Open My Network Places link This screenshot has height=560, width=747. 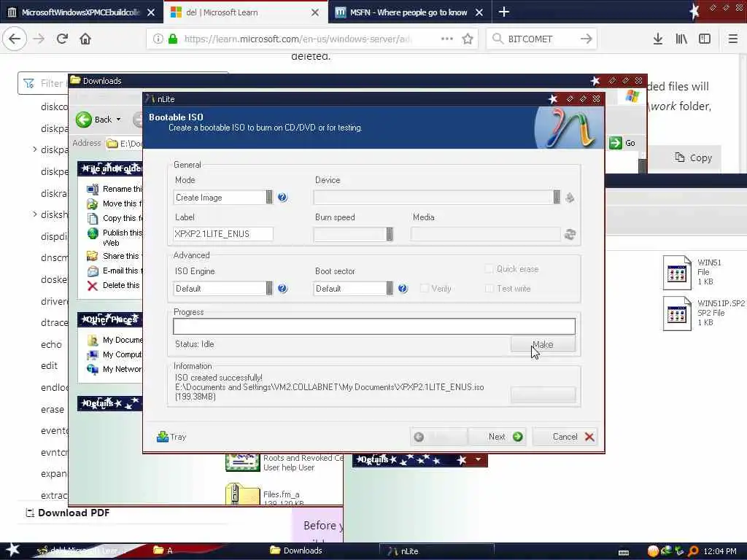click(x=114, y=369)
